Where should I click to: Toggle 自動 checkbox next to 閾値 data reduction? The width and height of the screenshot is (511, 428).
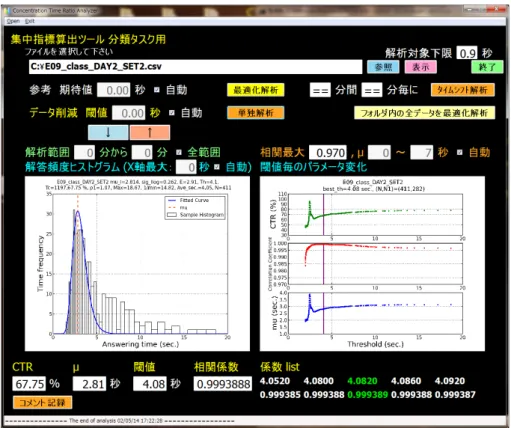click(x=172, y=113)
